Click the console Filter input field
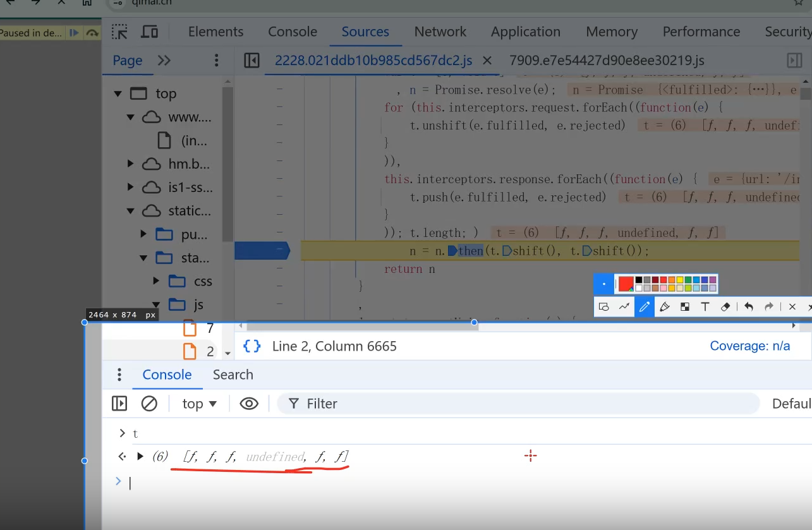The width and height of the screenshot is (812, 530). tap(518, 404)
